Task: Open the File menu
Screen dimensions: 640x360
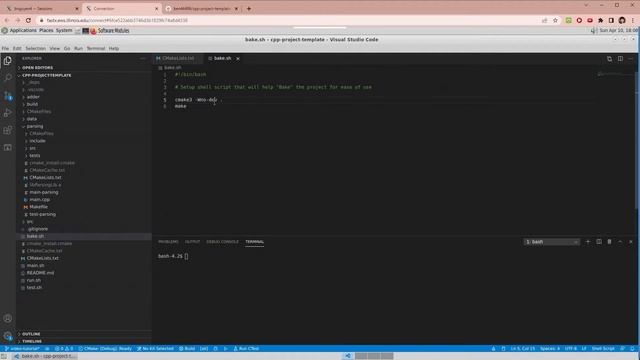Action: click(x=5, y=49)
